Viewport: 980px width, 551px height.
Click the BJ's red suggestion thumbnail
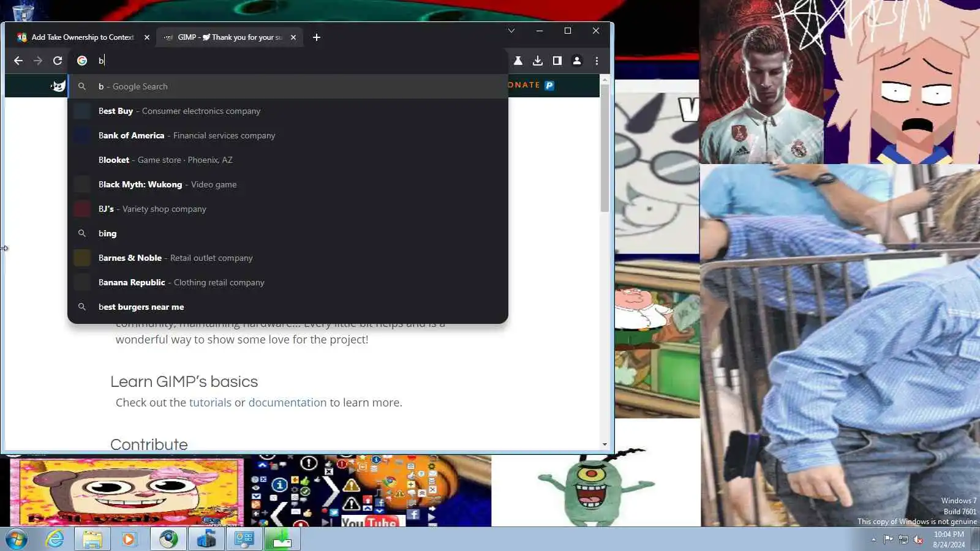[x=82, y=209]
